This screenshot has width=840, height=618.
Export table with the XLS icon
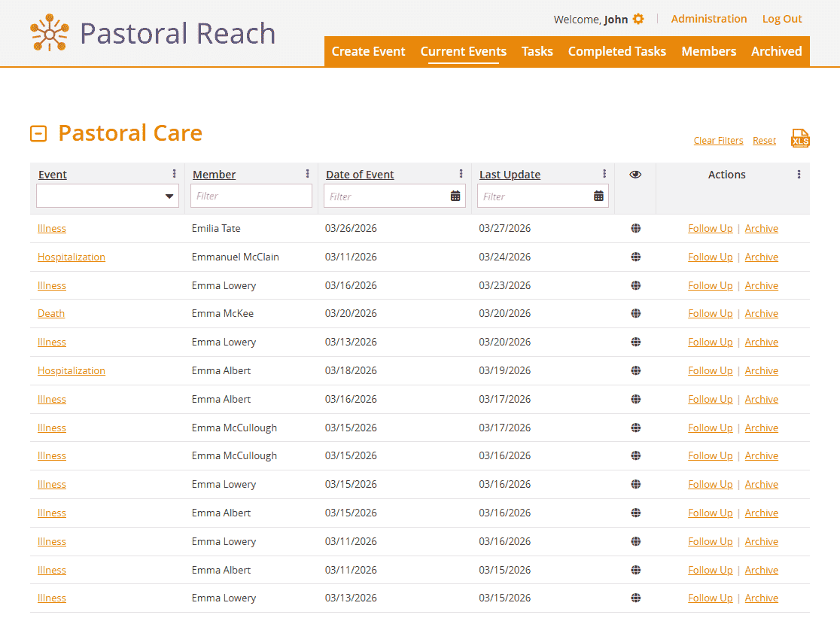click(x=800, y=139)
